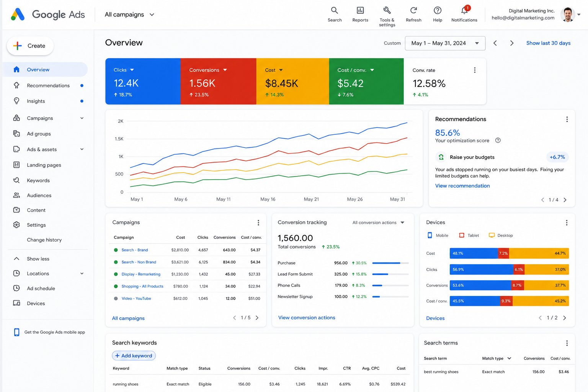This screenshot has height=392, width=588.
Task: Toggle Desktop legend in Devices card
Action: click(501, 235)
